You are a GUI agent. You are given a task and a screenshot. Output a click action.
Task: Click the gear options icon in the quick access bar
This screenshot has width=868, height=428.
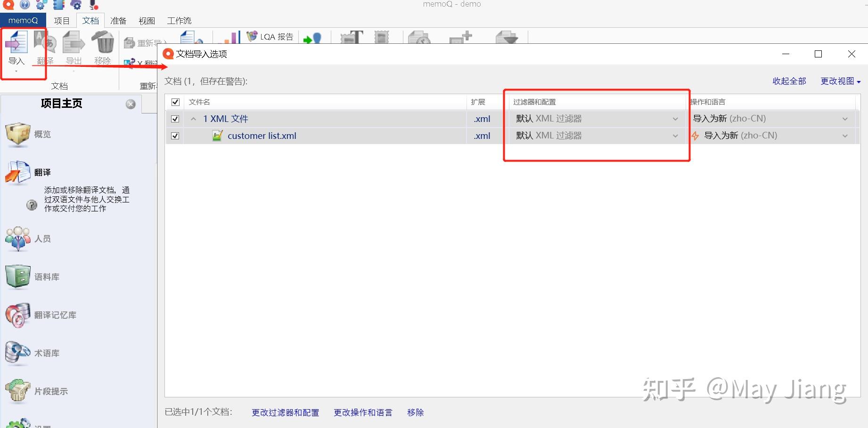[x=42, y=5]
